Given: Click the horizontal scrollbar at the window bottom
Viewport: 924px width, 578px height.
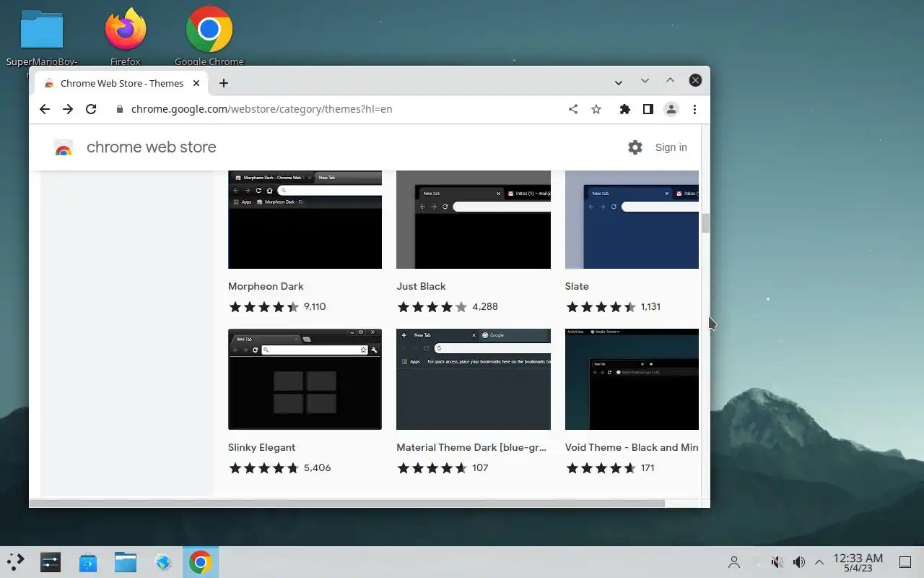Looking at the screenshot, I should point(346,503).
